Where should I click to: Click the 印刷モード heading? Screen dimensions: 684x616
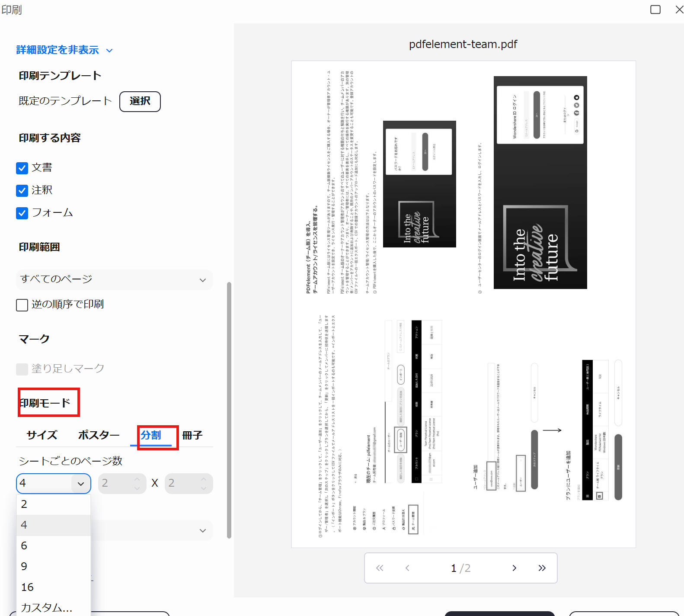(45, 403)
